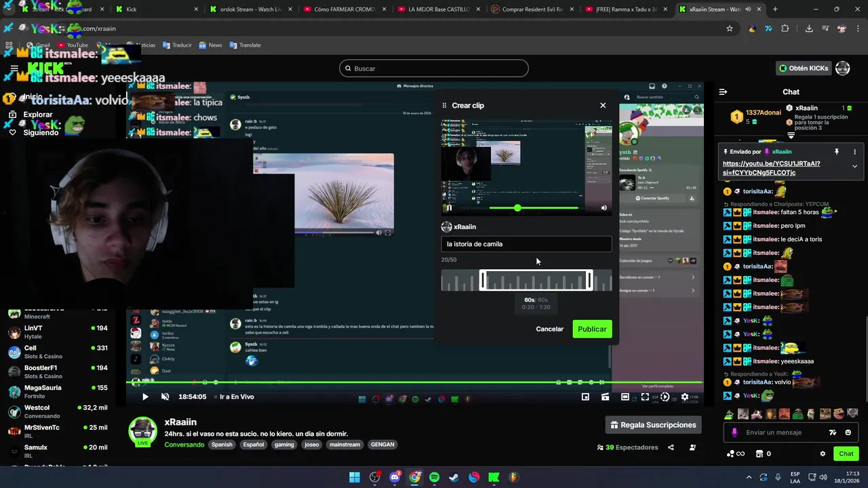868x488 pixels.
Task: Open pinned message options menu
Action: click(x=854, y=152)
